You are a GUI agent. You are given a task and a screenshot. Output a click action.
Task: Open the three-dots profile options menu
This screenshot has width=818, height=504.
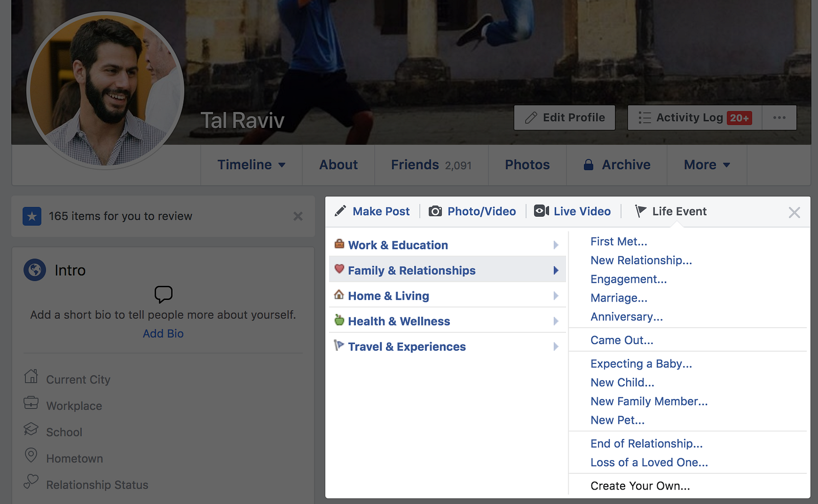click(779, 118)
